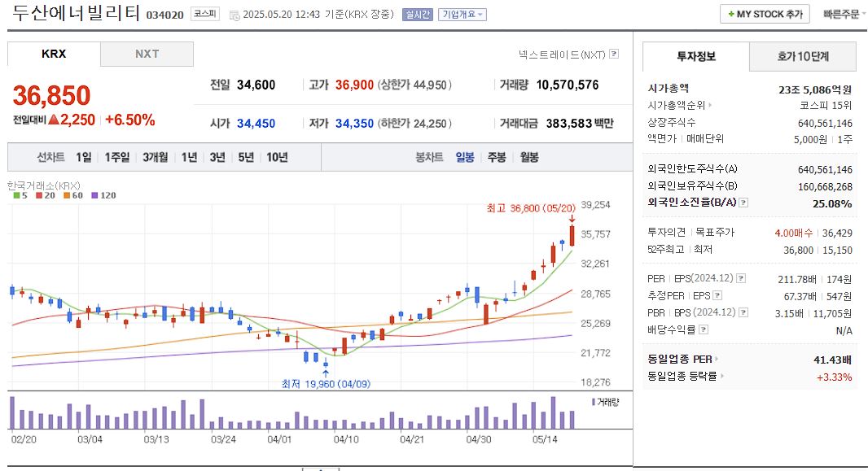Click the PBR | BPS help icon
868x471 pixels.
(x=742, y=312)
